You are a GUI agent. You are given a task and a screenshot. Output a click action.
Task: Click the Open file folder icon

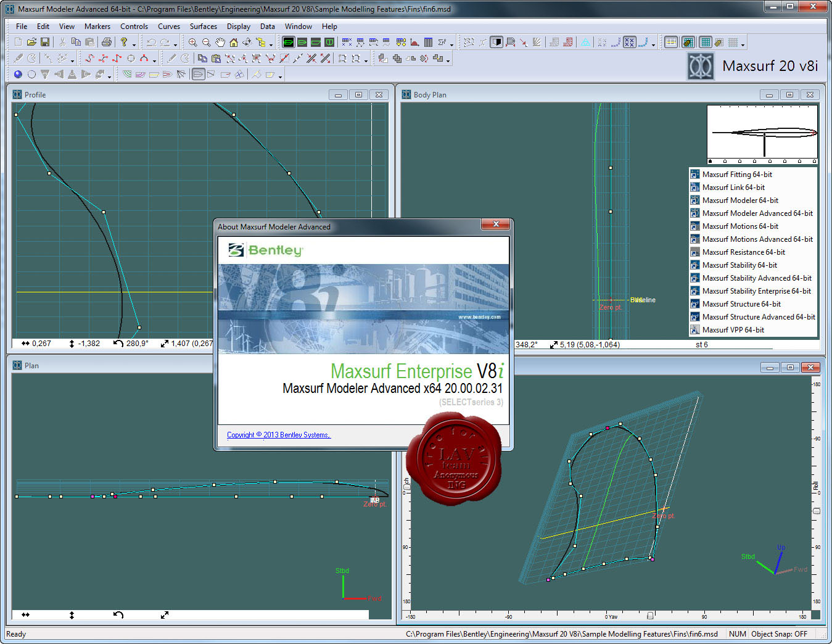coord(31,42)
